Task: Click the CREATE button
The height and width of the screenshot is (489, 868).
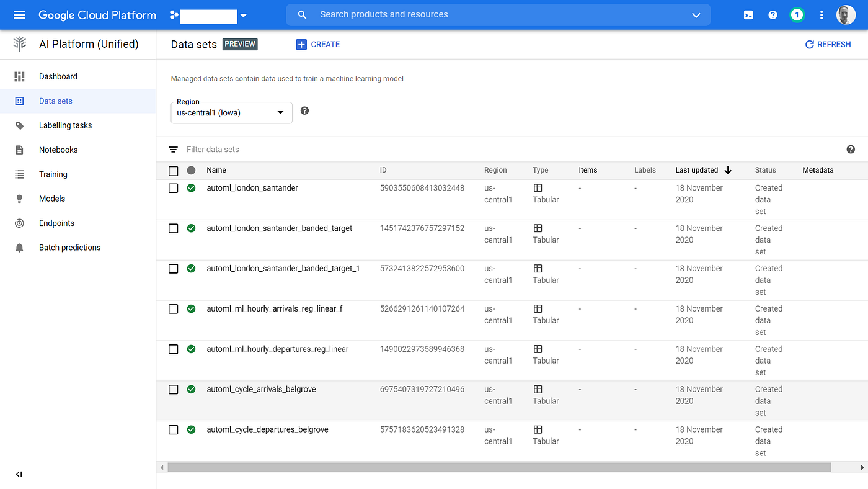Action: (x=317, y=44)
